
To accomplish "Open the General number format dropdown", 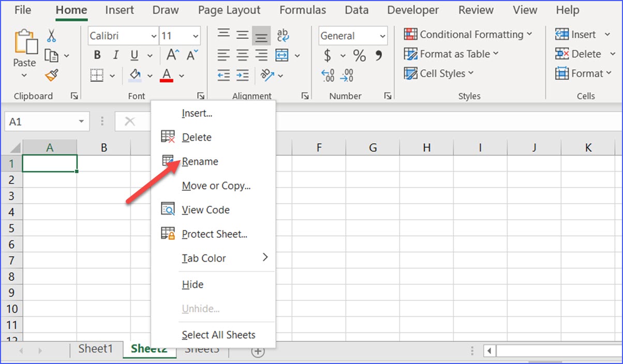I will coord(382,36).
